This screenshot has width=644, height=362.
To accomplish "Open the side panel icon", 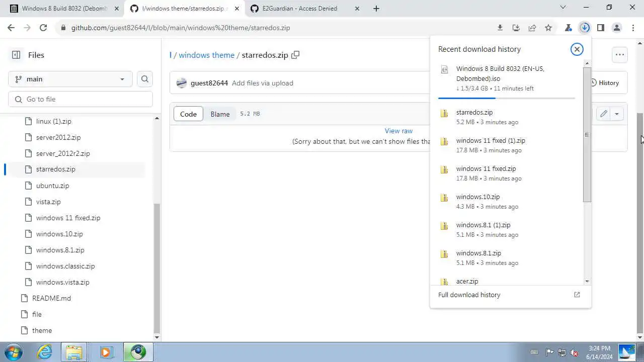I will (601, 28).
